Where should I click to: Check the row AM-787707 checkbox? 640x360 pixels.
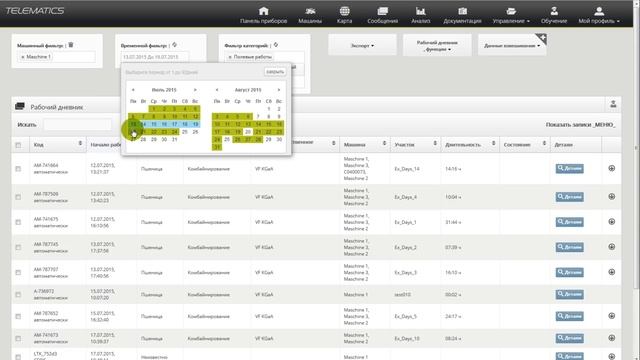(18, 272)
